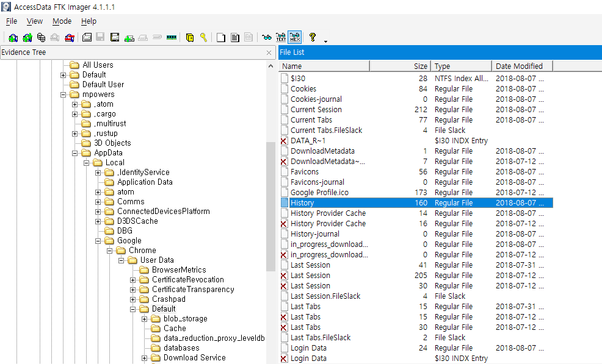Viewport: 602px width, 364px height.
Task: Click Remove All Evidence Items icon
Action: pyautogui.click(x=70, y=37)
